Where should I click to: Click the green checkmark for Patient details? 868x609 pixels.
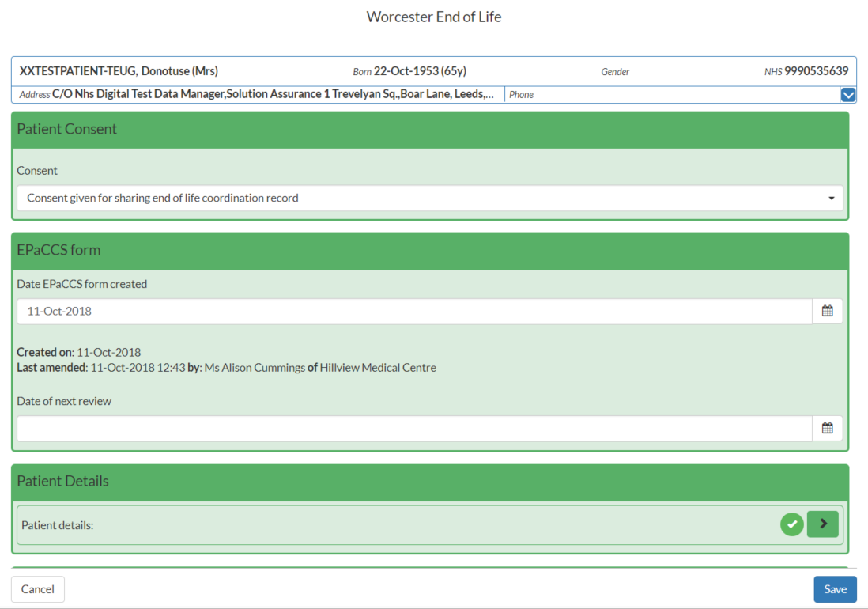click(x=791, y=524)
